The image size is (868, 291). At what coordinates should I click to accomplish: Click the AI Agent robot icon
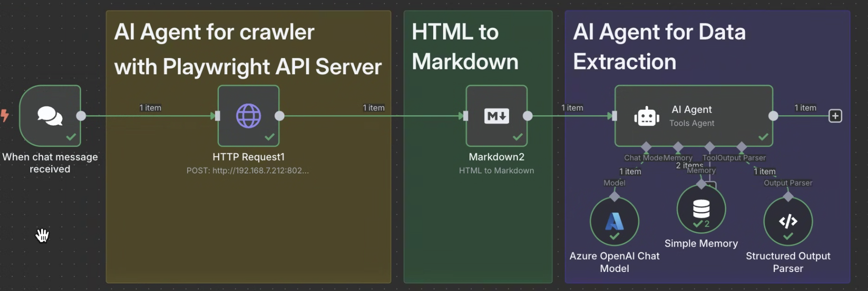pyautogui.click(x=647, y=117)
